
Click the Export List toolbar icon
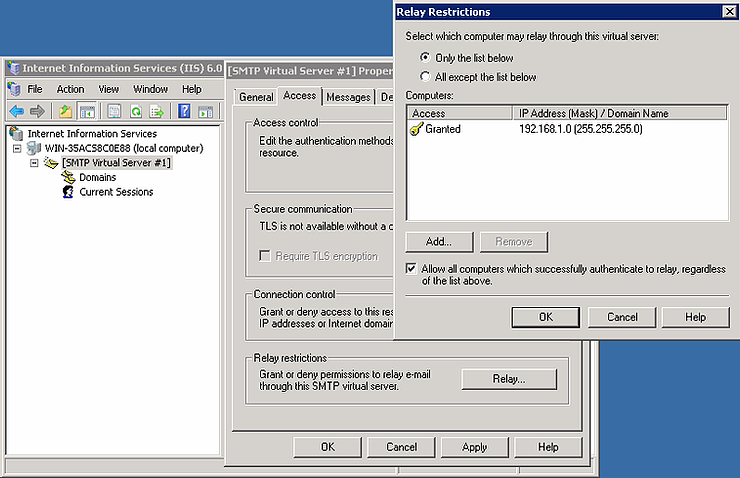(x=155, y=111)
